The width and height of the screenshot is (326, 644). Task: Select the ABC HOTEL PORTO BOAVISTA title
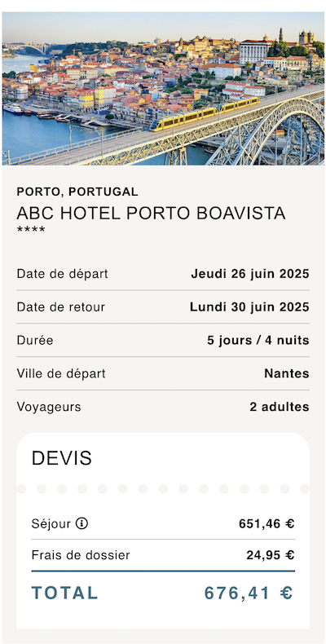coord(151,214)
